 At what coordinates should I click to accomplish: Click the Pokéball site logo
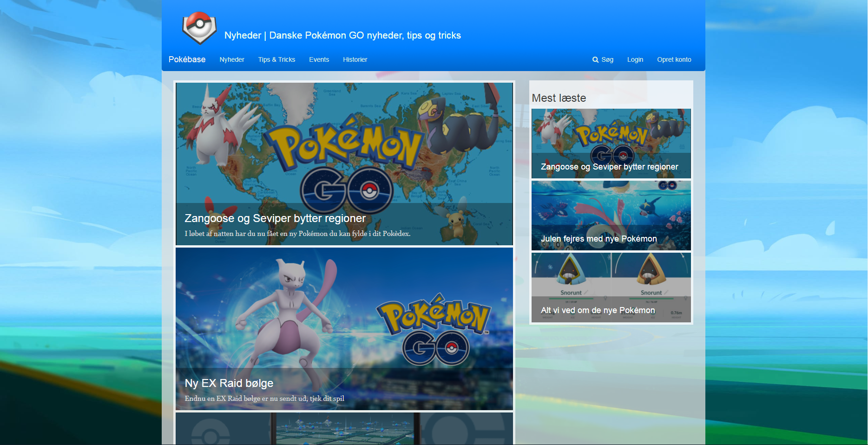click(x=199, y=28)
